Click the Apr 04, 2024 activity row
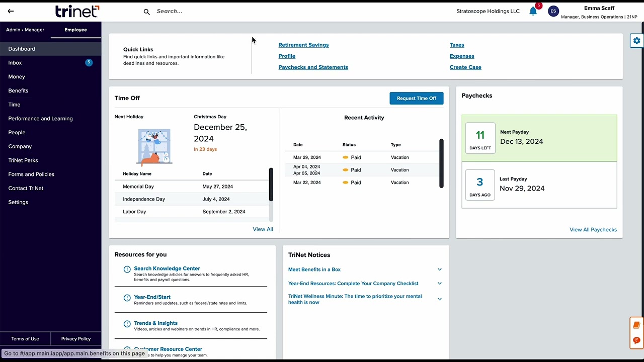 [x=362, y=170]
